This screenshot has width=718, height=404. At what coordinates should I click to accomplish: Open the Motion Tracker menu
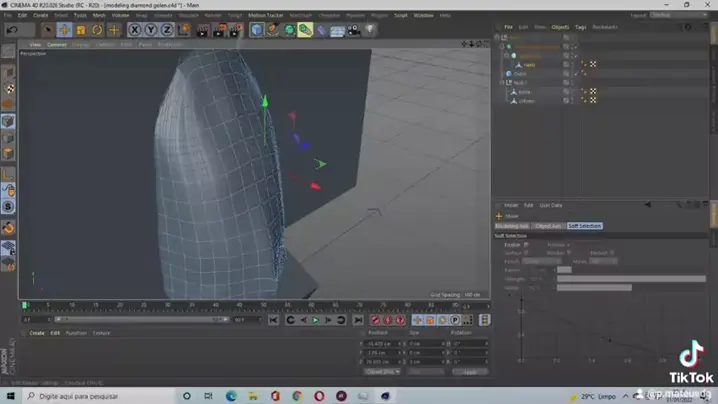point(264,15)
